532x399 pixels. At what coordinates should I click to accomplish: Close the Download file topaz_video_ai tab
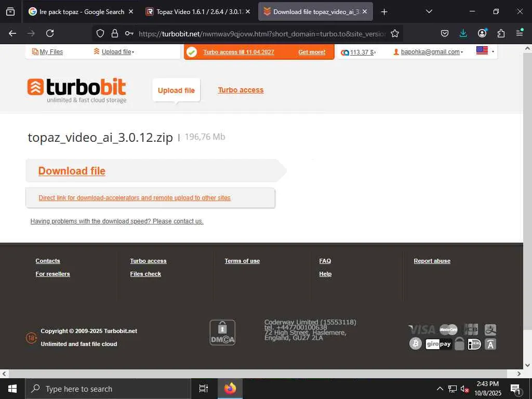click(x=365, y=11)
